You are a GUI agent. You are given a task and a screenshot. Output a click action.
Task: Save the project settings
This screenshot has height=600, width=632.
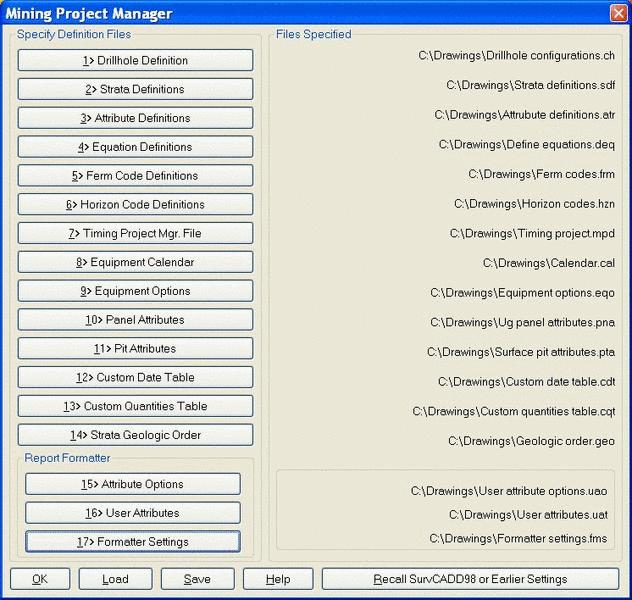coord(198,579)
